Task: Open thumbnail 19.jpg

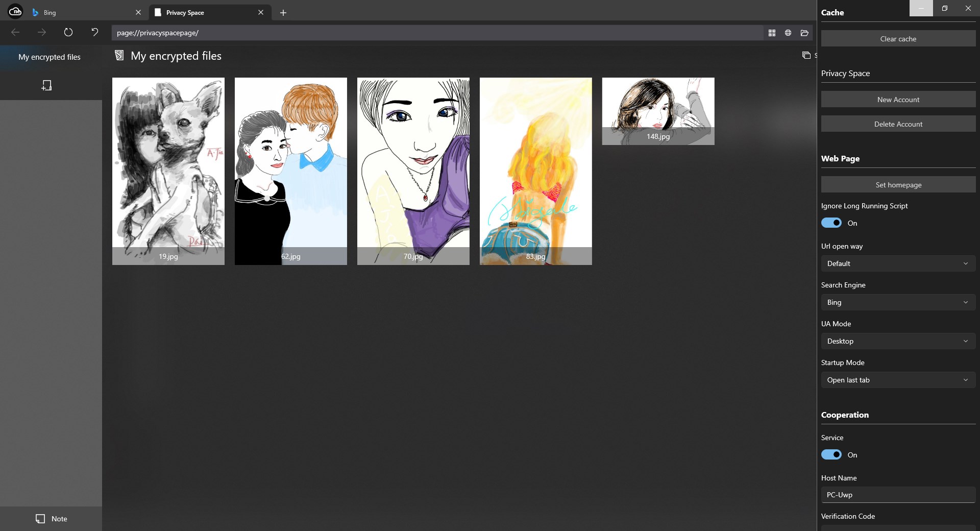Action: [x=168, y=171]
